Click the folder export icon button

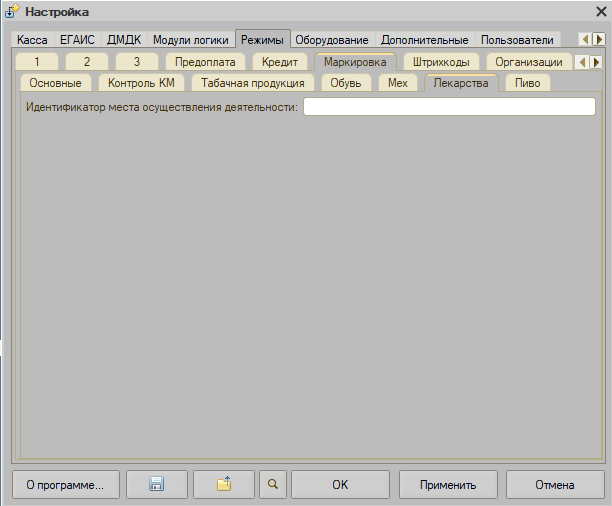(x=224, y=484)
